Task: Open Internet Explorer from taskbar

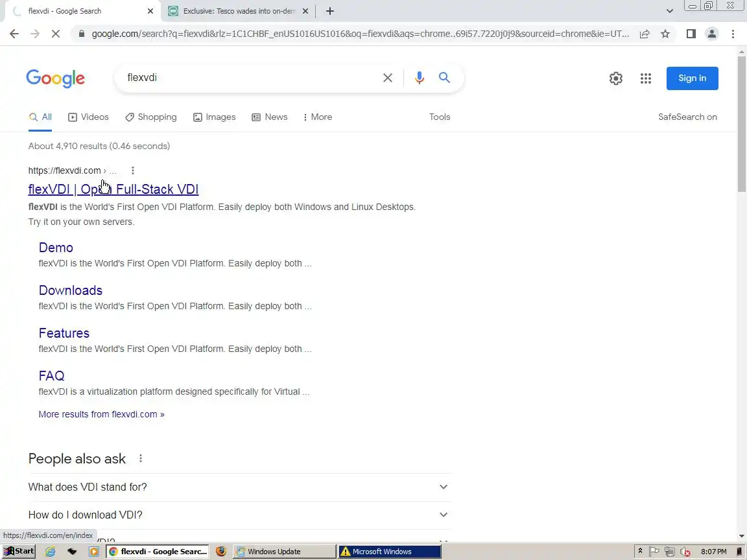Action: 50,552
